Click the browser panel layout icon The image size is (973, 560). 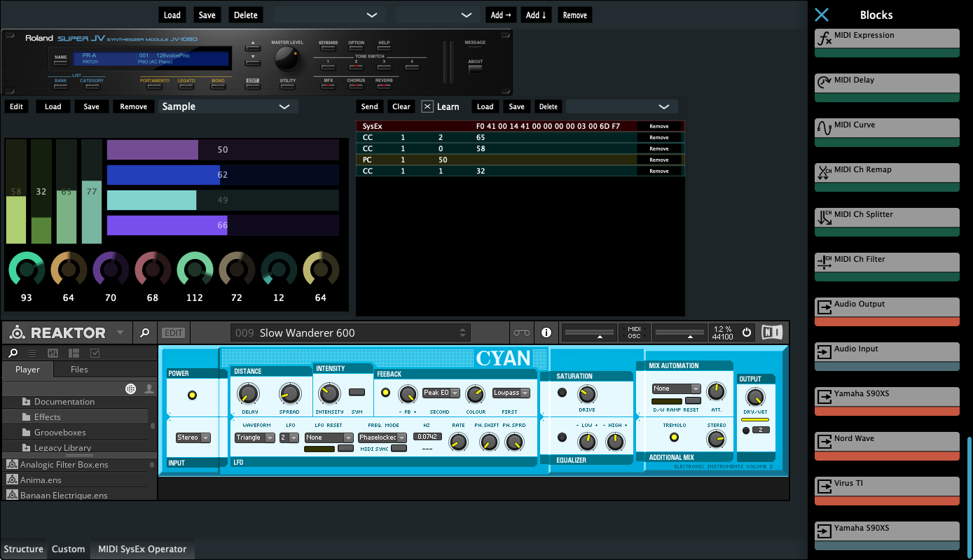pos(74,353)
